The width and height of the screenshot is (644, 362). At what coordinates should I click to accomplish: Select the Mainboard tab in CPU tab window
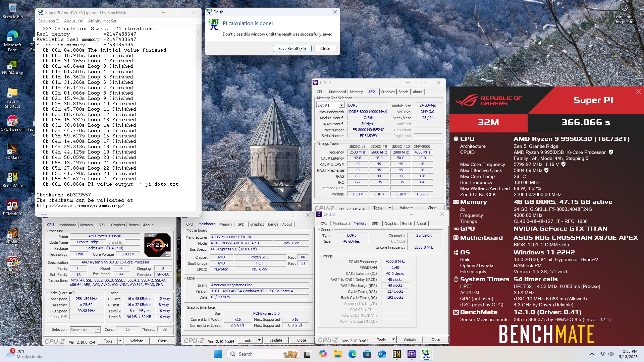coord(68,225)
